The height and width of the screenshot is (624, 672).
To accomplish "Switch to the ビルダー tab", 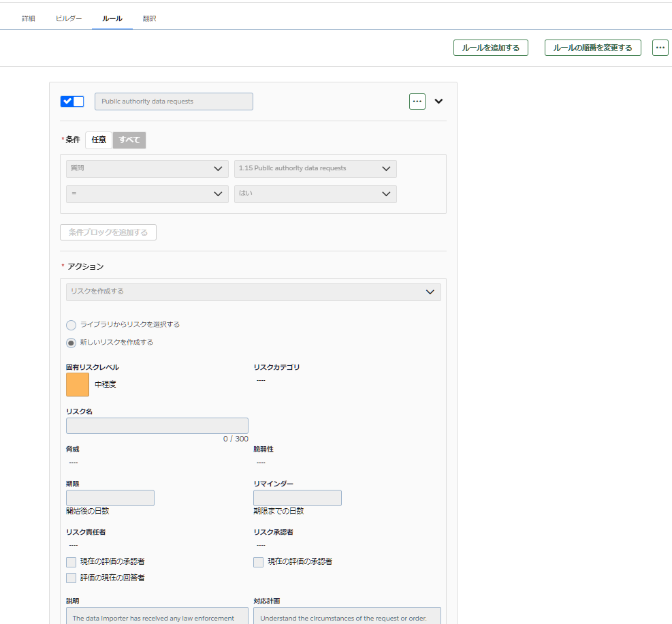I will click(69, 18).
